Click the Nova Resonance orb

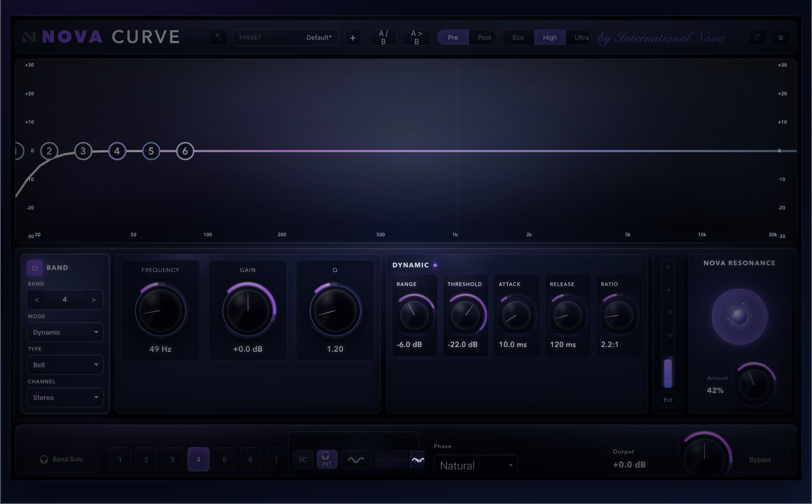pos(740,317)
